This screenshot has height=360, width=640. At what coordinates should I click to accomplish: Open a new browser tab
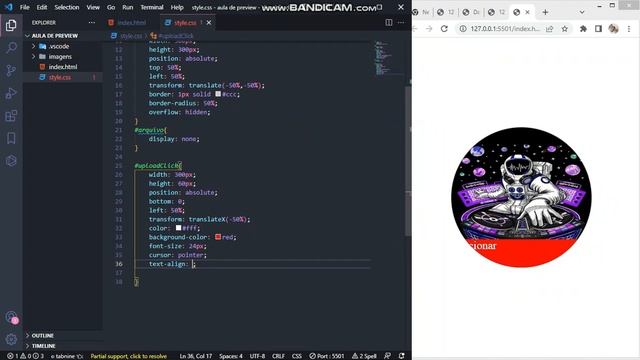coord(545,12)
